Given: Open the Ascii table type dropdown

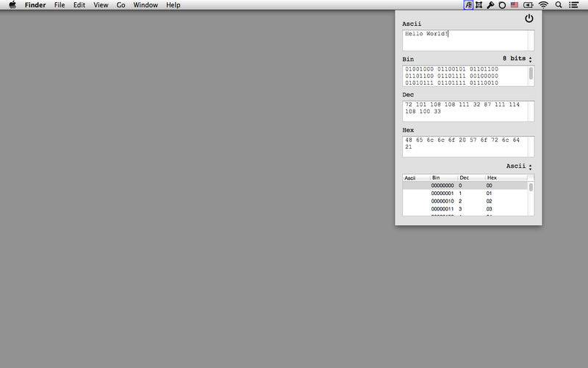Looking at the screenshot, I should (519, 166).
